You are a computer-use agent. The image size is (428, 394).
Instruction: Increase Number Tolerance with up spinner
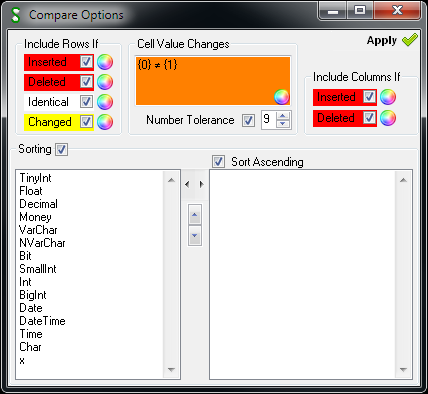click(x=283, y=116)
